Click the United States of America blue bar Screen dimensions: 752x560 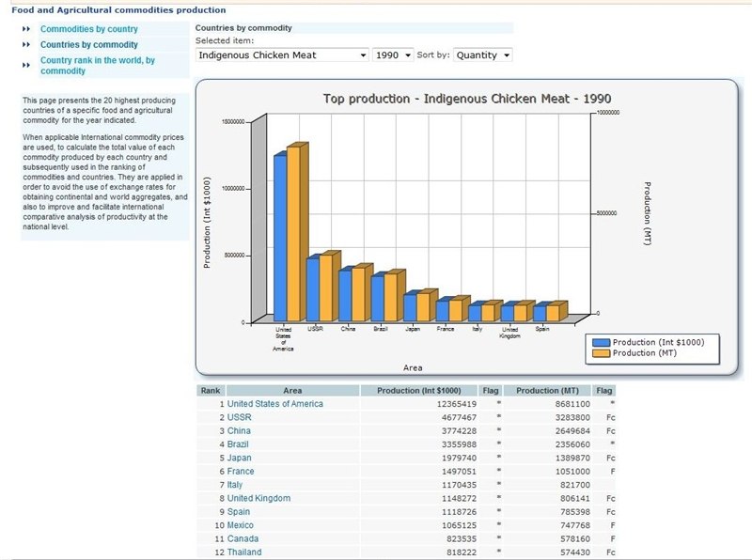[280, 239]
